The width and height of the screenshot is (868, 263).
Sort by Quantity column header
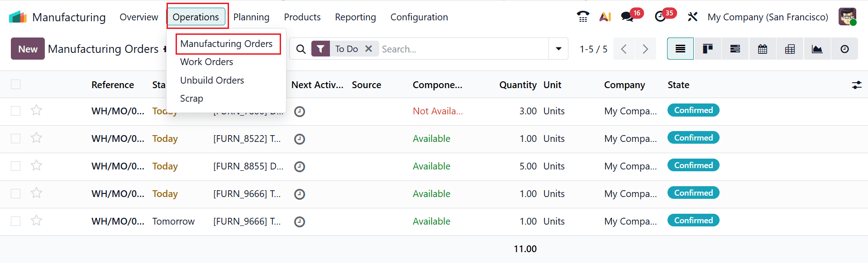pyautogui.click(x=518, y=85)
